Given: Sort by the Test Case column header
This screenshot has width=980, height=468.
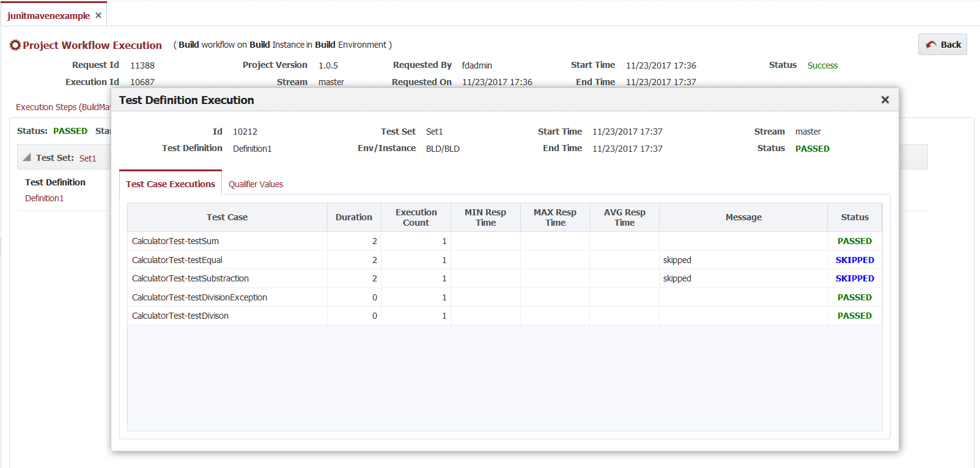Looking at the screenshot, I should coord(227,217).
